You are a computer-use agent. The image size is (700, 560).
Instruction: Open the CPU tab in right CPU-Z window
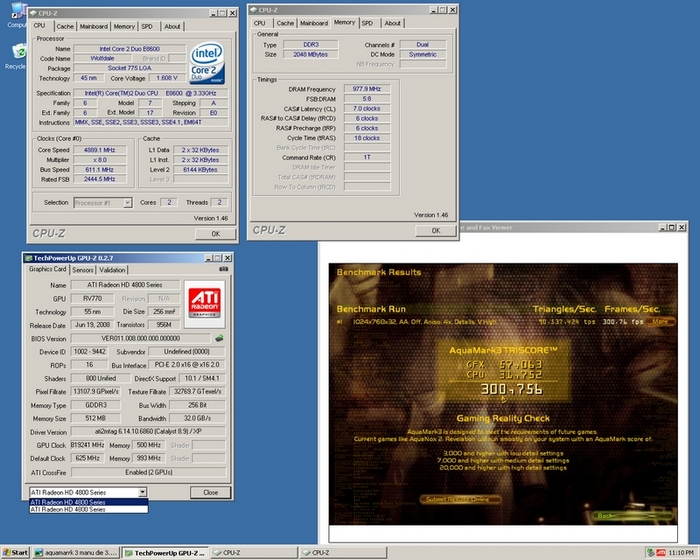(x=259, y=23)
